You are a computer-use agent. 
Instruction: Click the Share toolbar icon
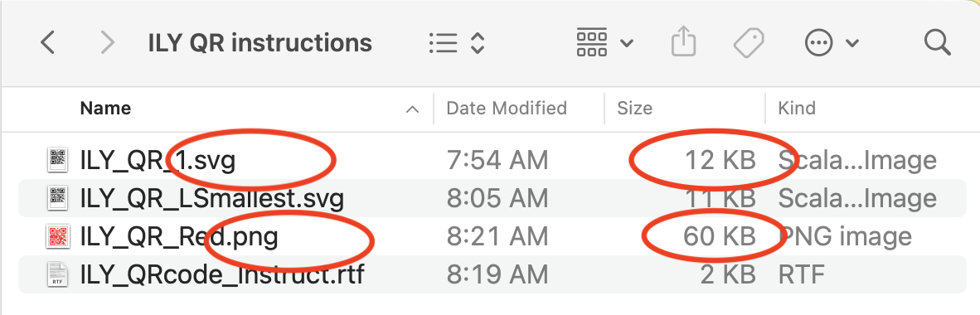pos(683,42)
